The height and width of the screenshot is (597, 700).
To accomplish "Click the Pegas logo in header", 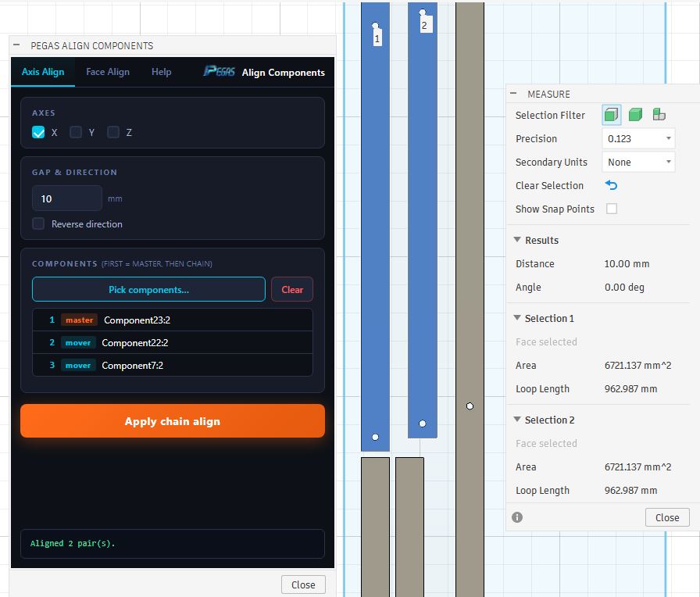I will tap(220, 71).
